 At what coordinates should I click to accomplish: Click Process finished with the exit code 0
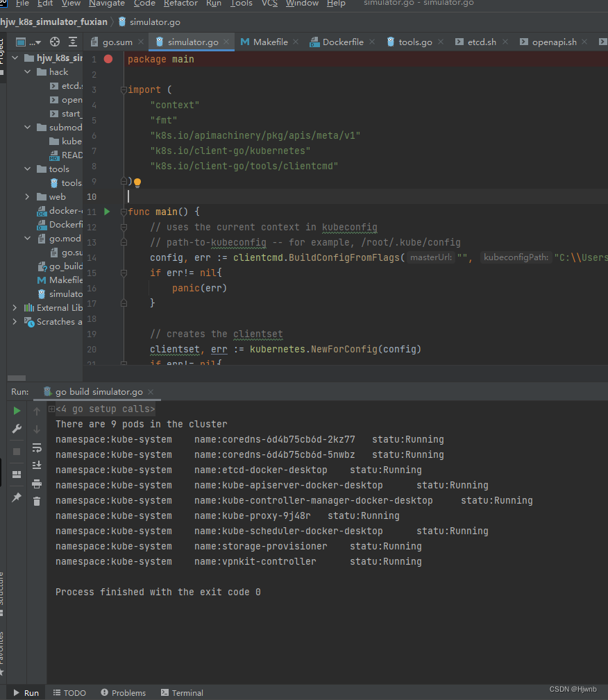pos(158,592)
